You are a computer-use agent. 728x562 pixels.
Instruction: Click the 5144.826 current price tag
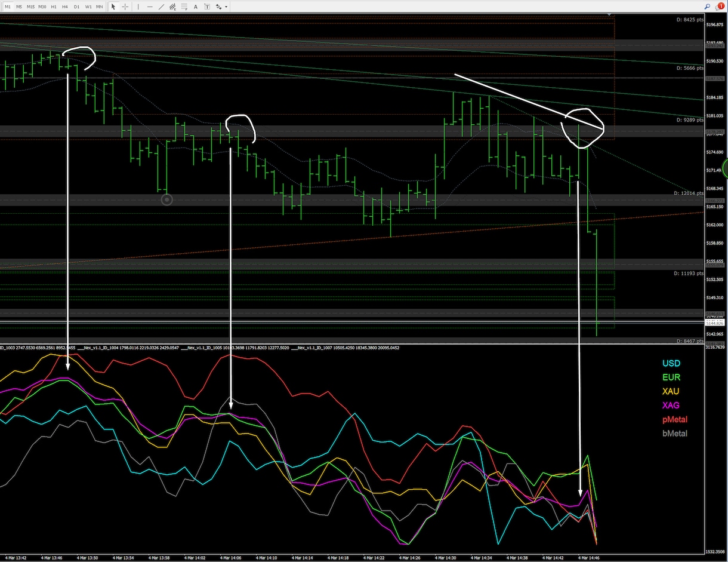tap(714, 323)
